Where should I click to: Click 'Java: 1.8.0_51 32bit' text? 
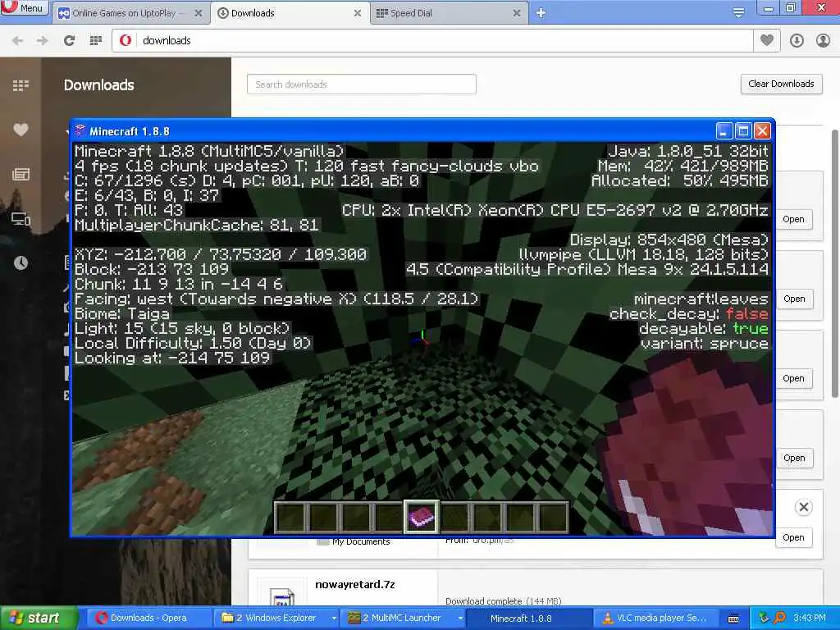point(688,151)
